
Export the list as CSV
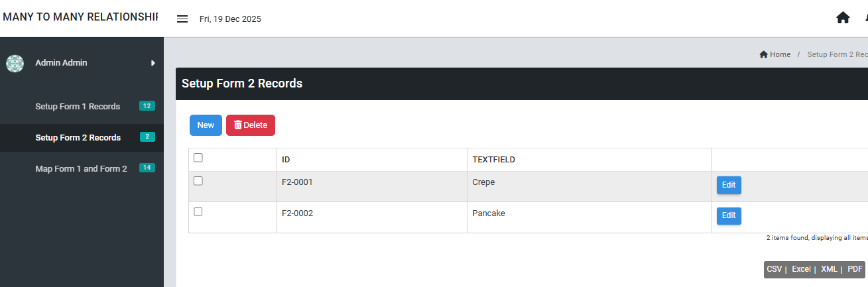[774, 269]
